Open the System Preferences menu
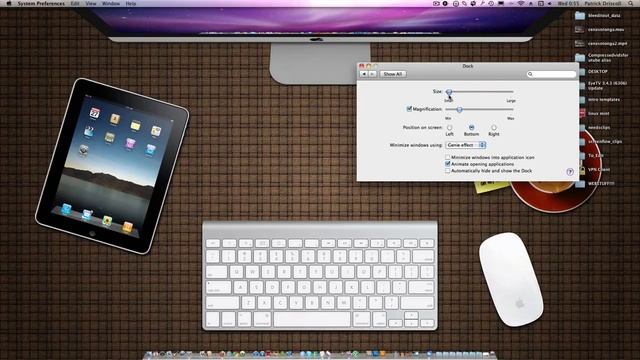Screen dimensions: 640x360 pos(41,3)
